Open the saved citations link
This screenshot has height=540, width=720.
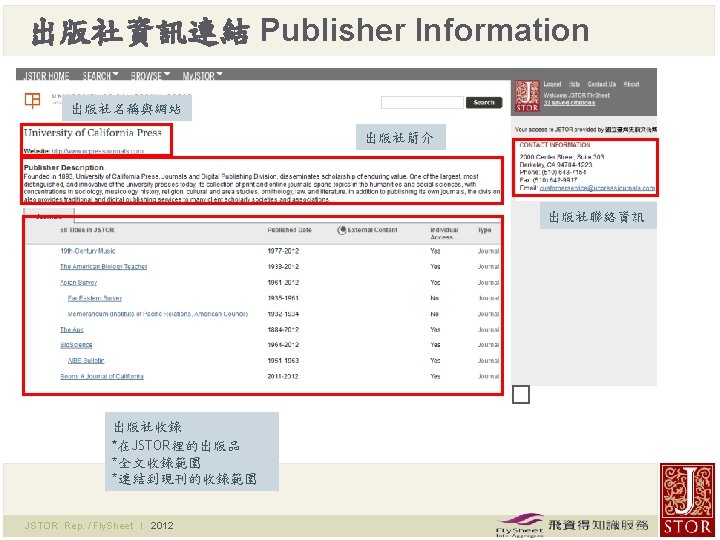[x=569, y=103]
